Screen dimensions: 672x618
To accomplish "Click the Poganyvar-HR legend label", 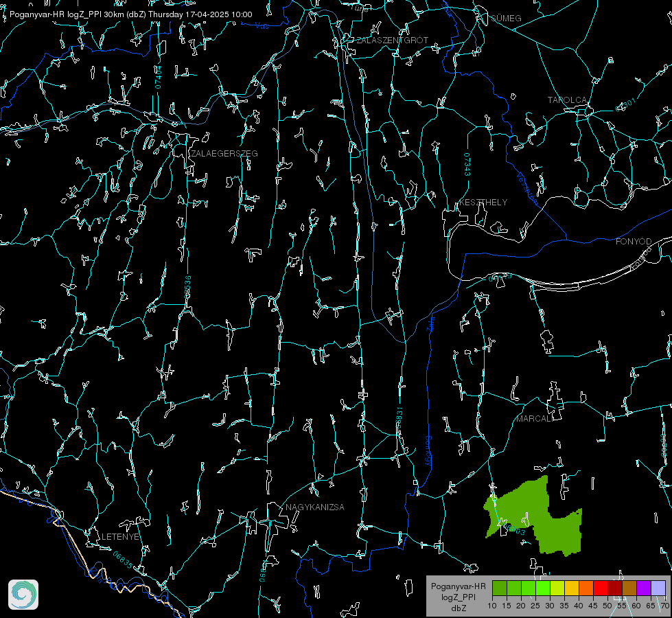I will [458, 586].
